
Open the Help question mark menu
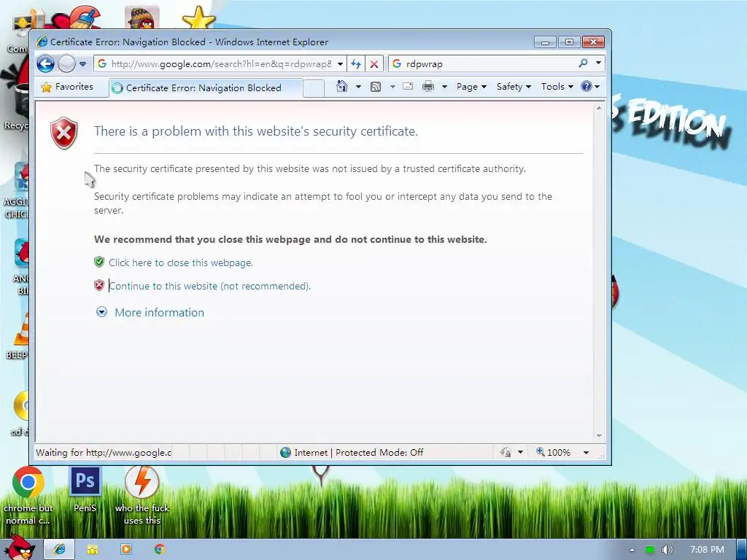590,87
